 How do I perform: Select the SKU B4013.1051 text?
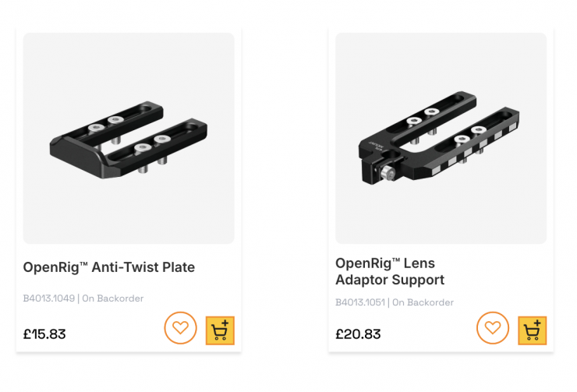360,302
